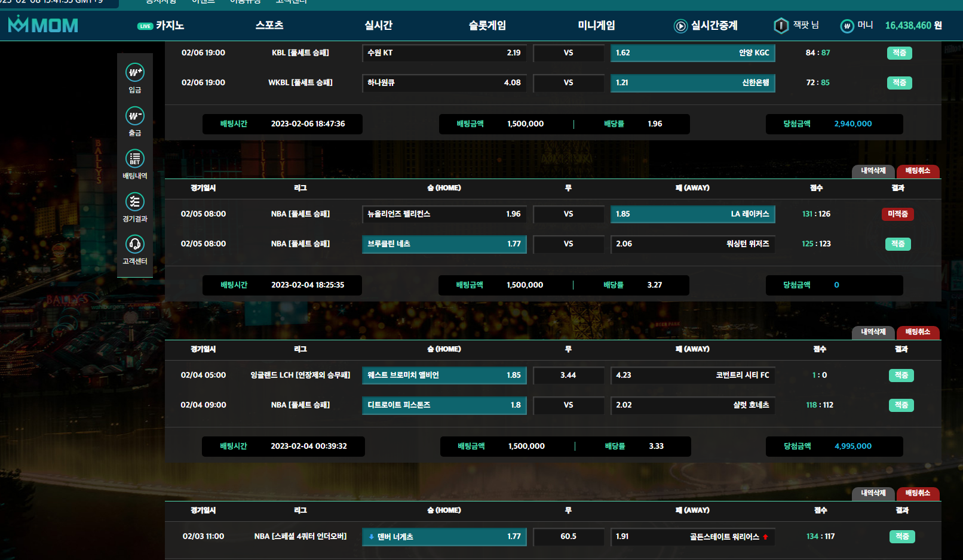Open betting history (배팅내역) sidebar icon
The height and width of the screenshot is (560, 963).
coord(135,159)
